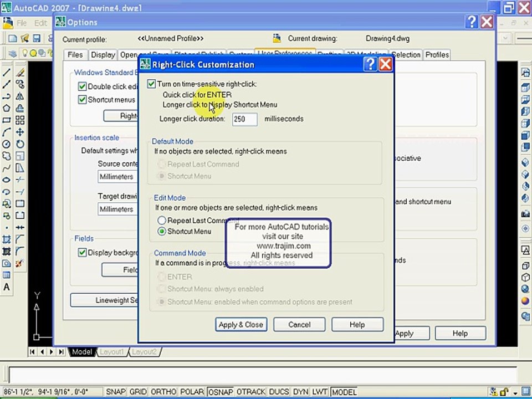
Task: Click Longer click duration milliseconds field
Action: point(244,119)
